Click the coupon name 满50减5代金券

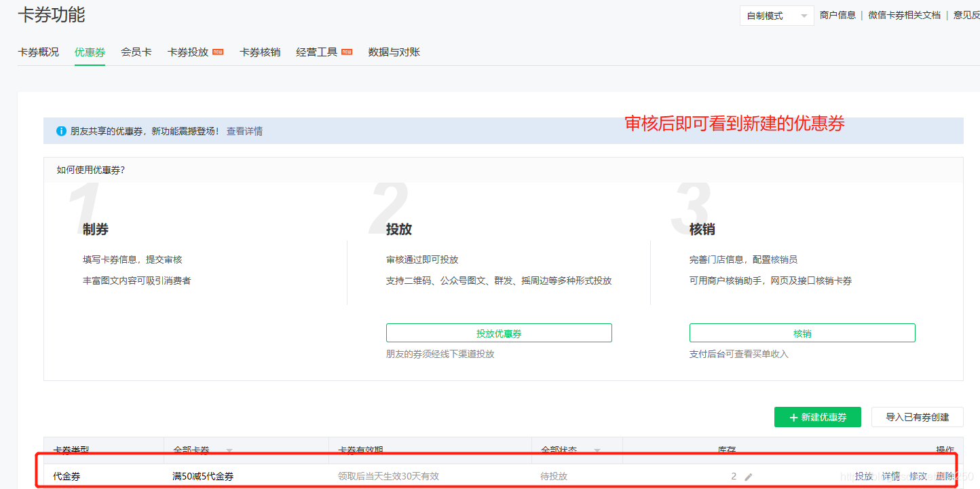tap(203, 476)
